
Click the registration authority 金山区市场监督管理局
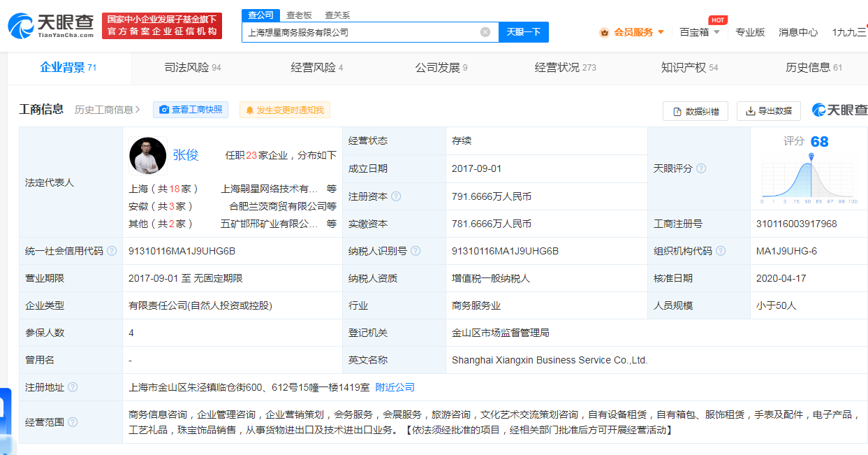click(501, 333)
